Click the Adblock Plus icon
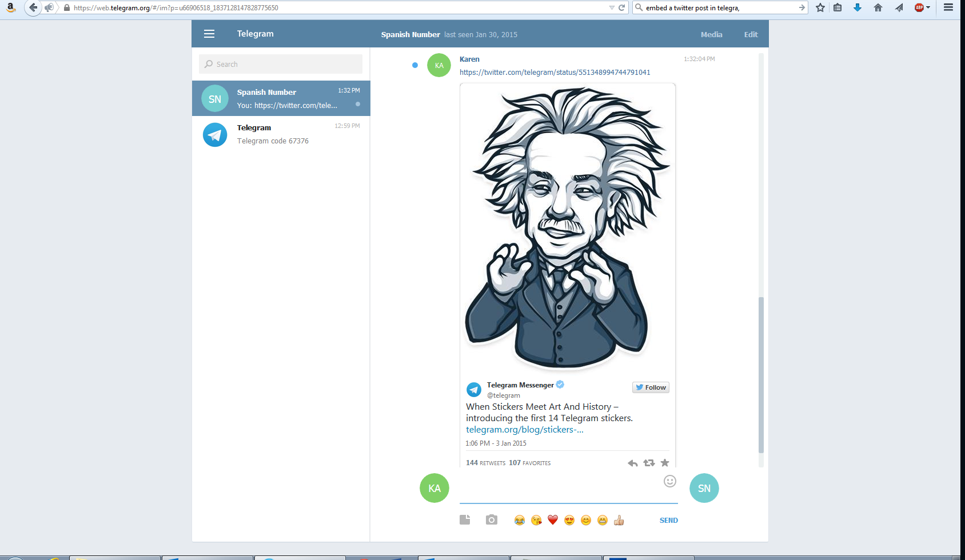This screenshot has width=965, height=560. coord(919,7)
